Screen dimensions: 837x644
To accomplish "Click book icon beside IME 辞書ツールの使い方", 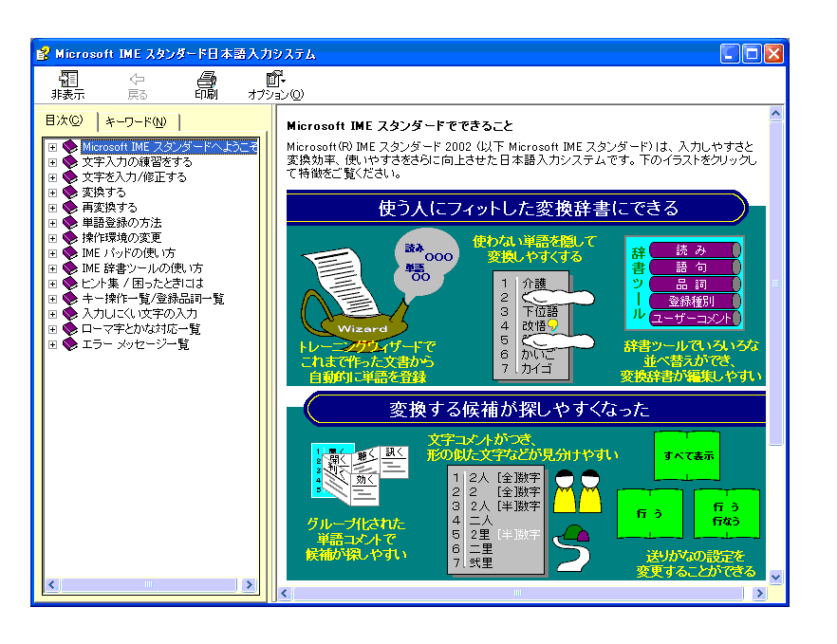I will pos(70,267).
